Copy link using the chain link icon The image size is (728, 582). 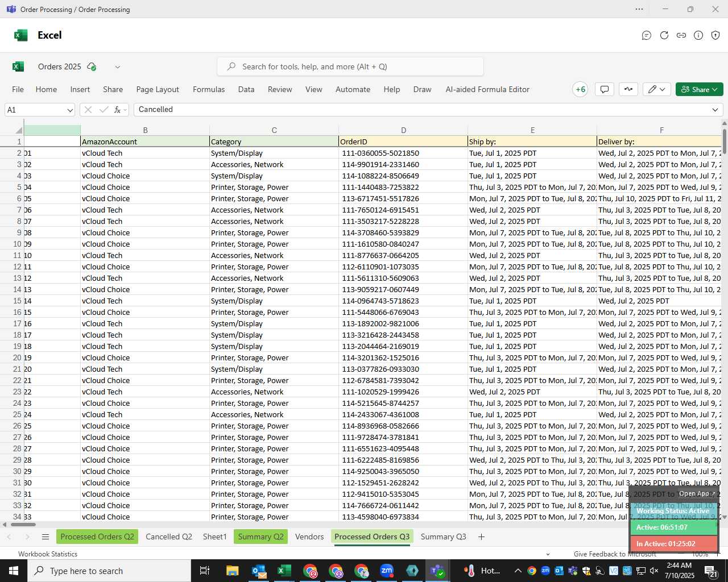coord(681,35)
